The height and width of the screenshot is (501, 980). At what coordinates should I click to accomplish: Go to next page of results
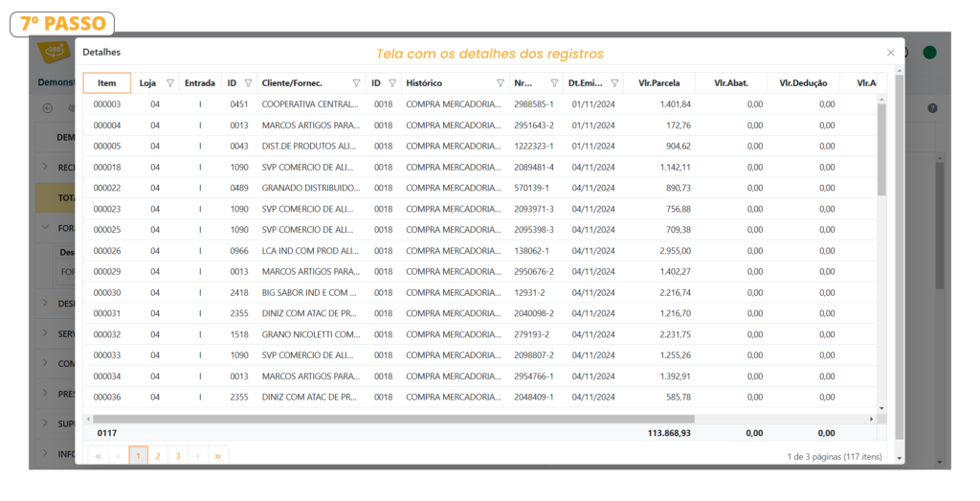pyautogui.click(x=197, y=456)
